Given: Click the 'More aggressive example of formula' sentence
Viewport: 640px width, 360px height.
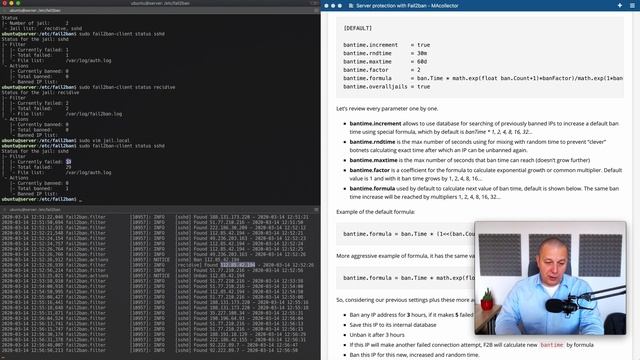Looking at the screenshot, I should (405, 256).
